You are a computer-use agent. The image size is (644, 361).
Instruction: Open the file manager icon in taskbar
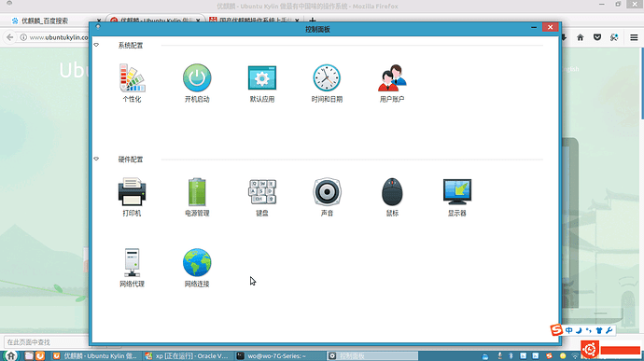pyautogui.click(x=29, y=356)
